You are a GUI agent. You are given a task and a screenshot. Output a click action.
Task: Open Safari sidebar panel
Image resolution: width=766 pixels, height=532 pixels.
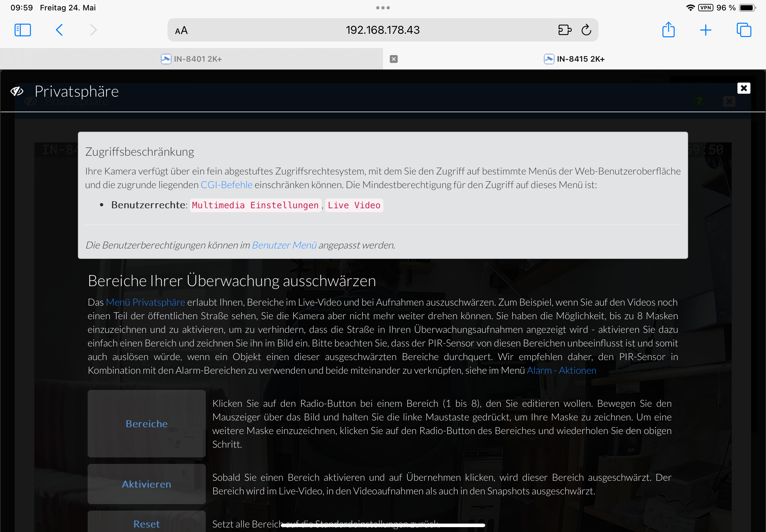click(x=23, y=30)
